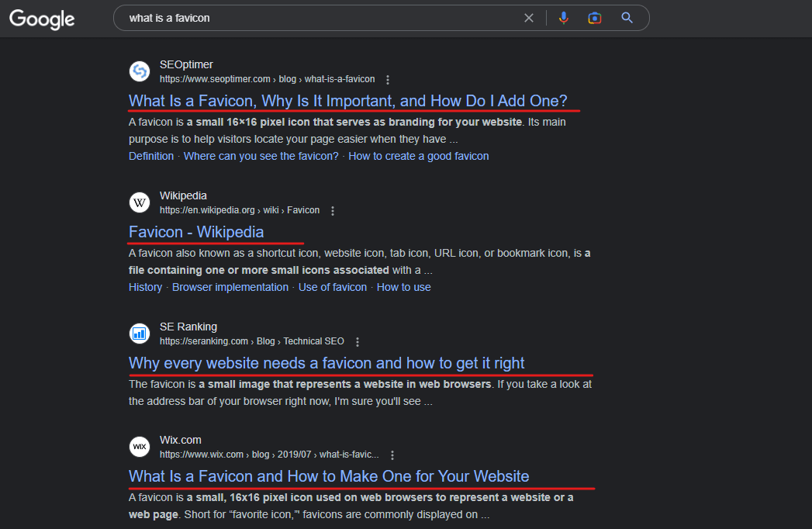Open more options for the Wix.com result
Screen dimensions: 812x529
(392, 455)
